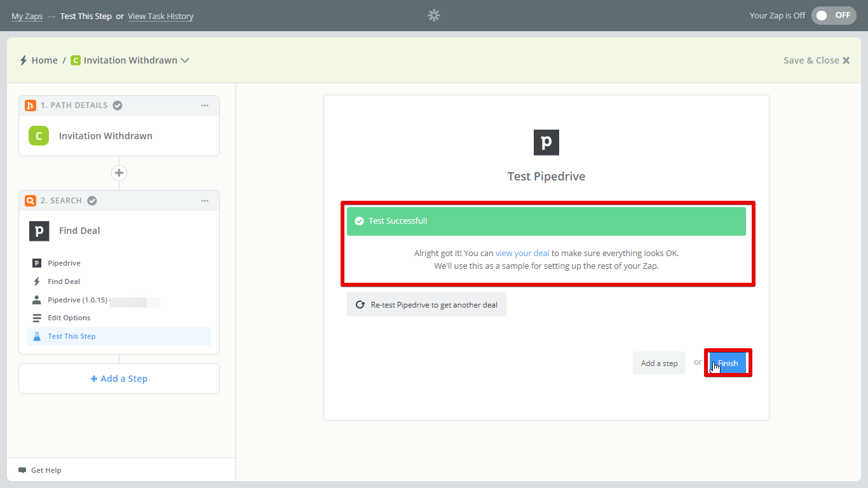Open the Search step options menu

pos(205,201)
